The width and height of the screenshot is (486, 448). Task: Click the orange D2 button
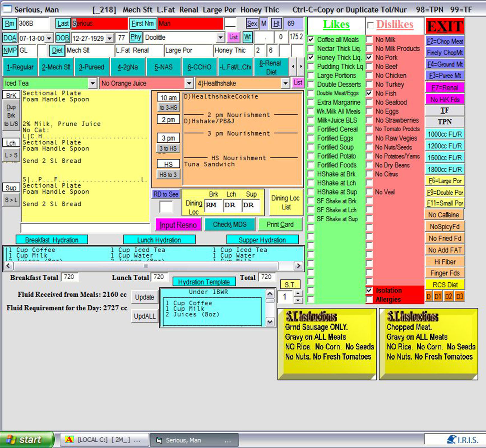click(448, 296)
